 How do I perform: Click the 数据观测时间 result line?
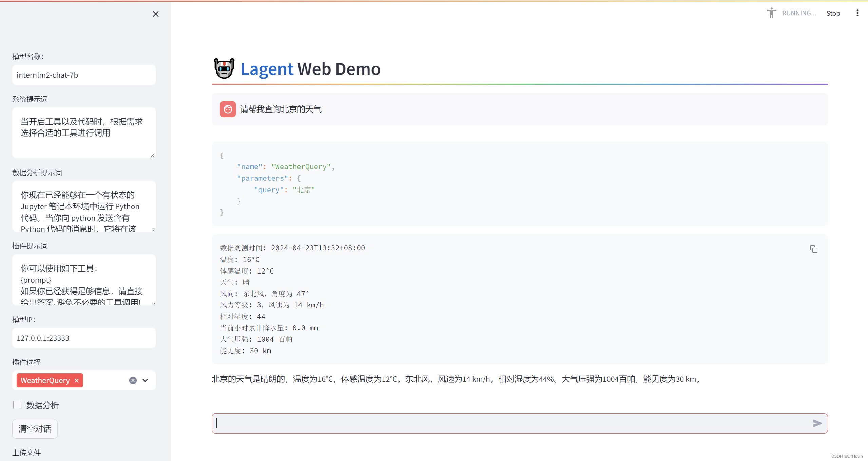[x=292, y=248]
